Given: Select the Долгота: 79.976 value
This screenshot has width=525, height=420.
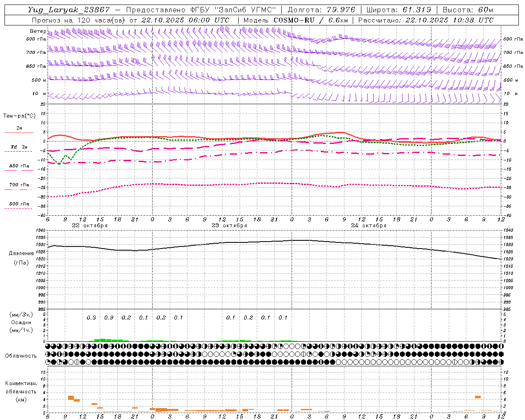Looking at the screenshot, I should pos(322,10).
